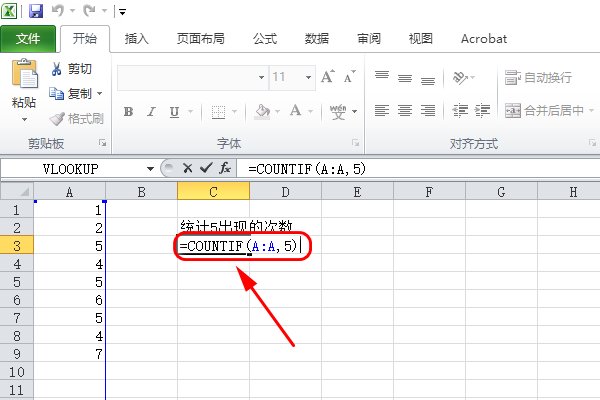Image resolution: width=600 pixels, height=400 pixels.
Task: Click the Paste (粘贴) clipboard icon
Action: (24, 74)
